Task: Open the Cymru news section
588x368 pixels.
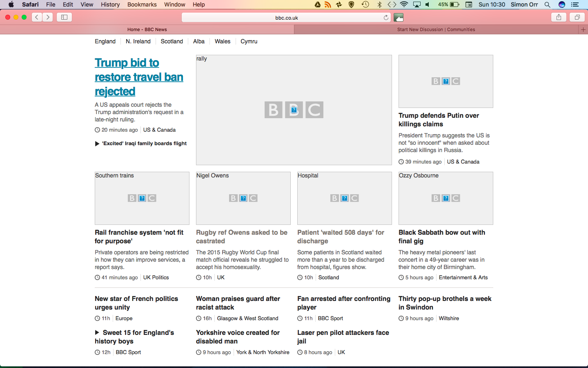Action: pos(249,41)
